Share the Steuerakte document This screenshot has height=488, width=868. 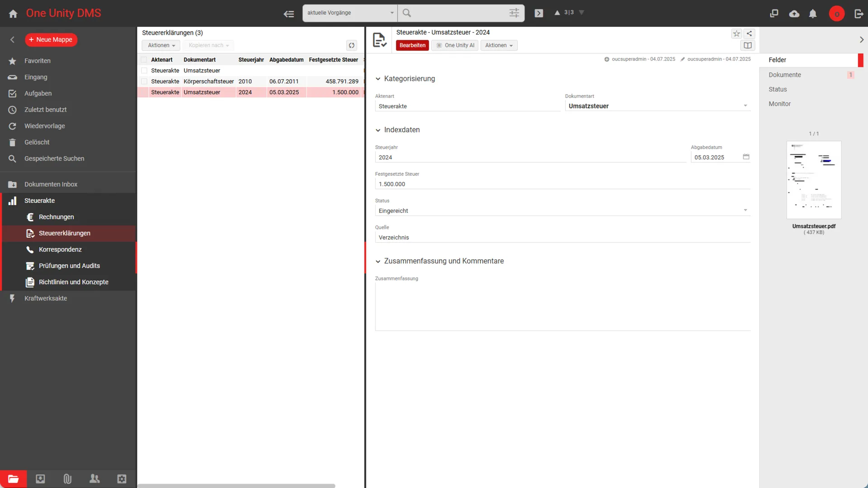[749, 33]
